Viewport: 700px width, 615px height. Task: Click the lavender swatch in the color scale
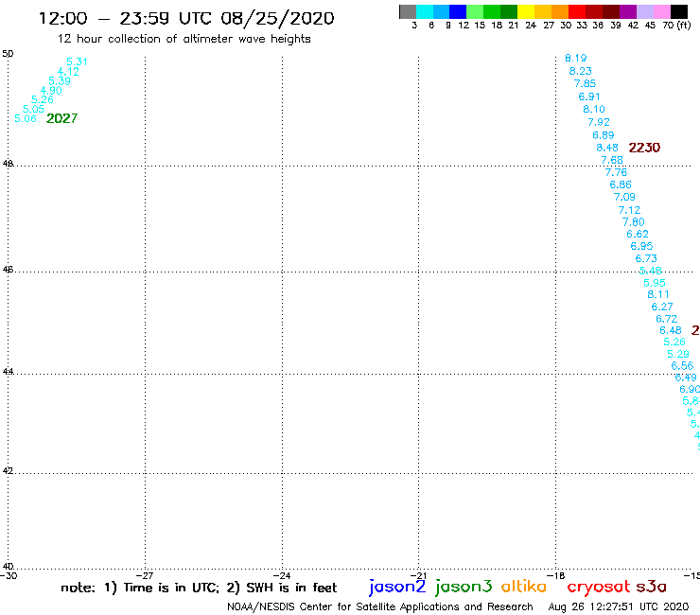[644, 11]
